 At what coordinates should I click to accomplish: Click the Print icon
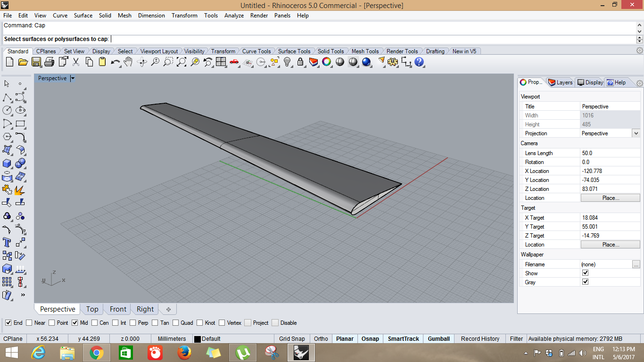pyautogui.click(x=49, y=62)
